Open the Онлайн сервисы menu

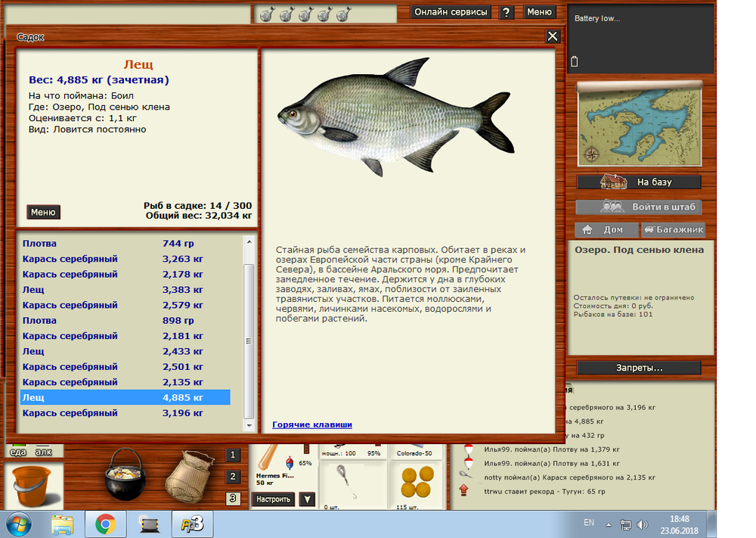pyautogui.click(x=451, y=12)
